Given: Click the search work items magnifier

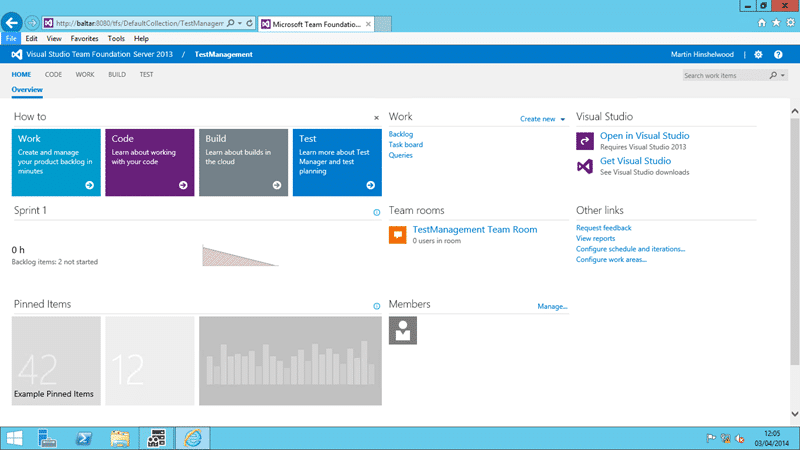Looking at the screenshot, I should click(x=773, y=75).
